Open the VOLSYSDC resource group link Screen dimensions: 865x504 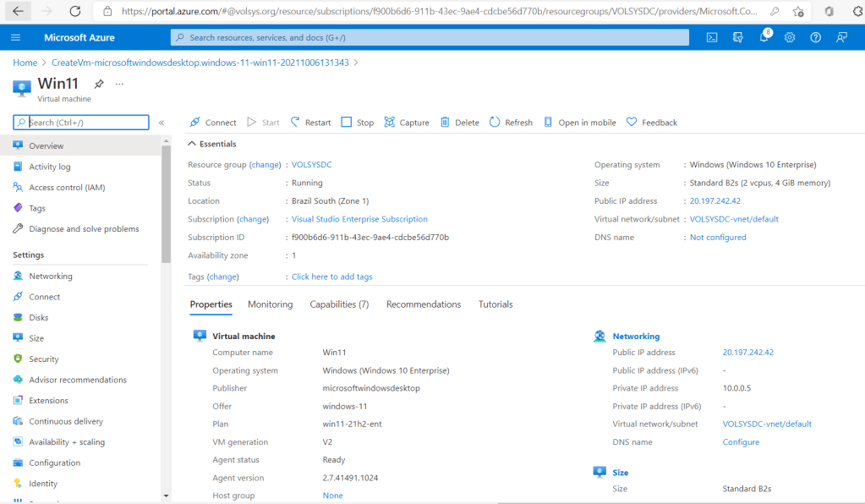pos(311,165)
